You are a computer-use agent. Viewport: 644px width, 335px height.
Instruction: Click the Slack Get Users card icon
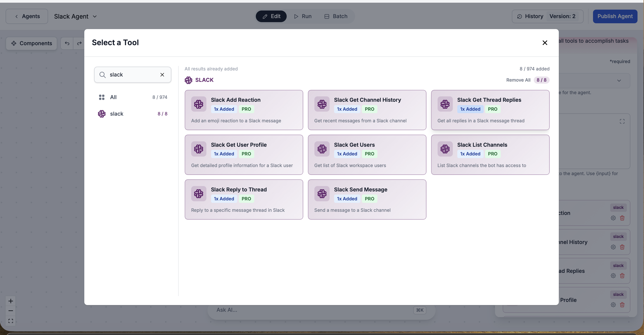point(322,149)
